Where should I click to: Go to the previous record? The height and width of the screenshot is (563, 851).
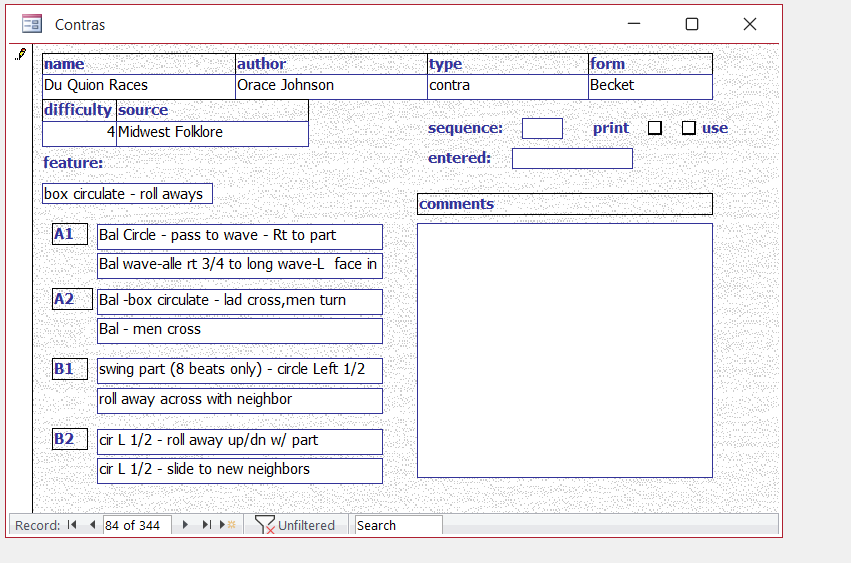(92, 525)
